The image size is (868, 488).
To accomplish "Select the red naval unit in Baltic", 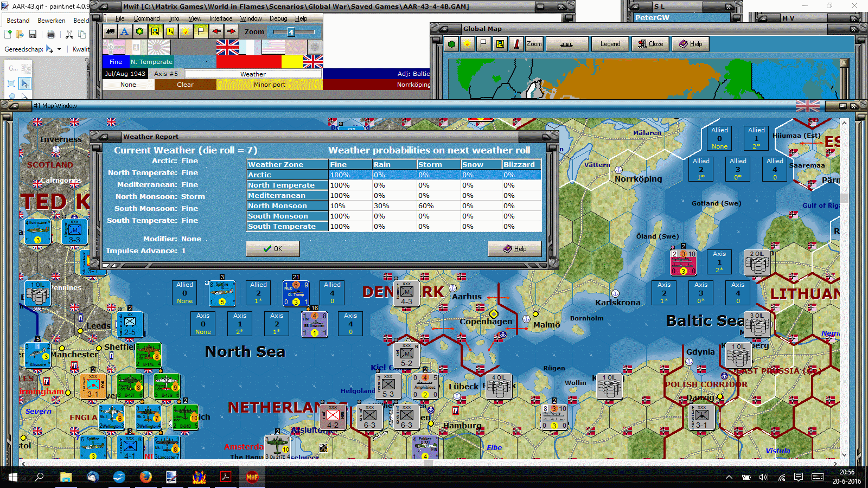I will click(683, 262).
